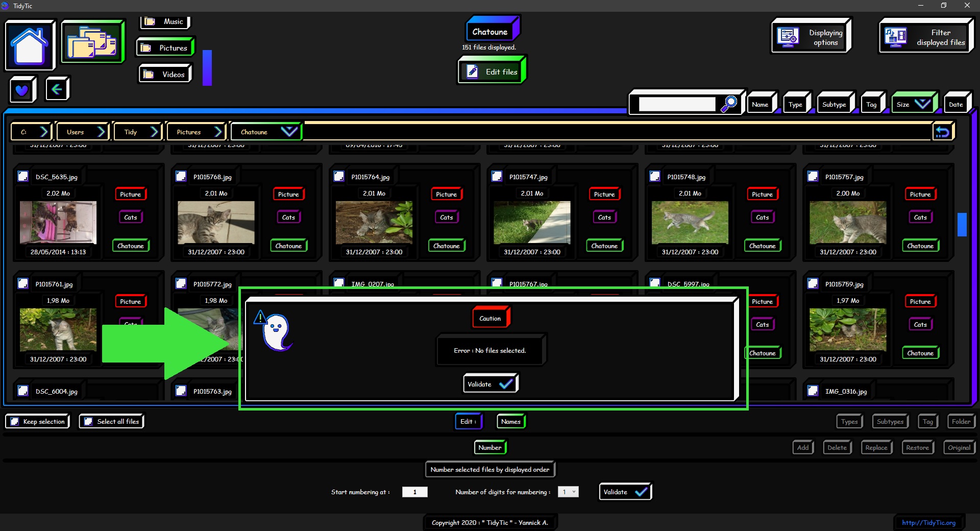Image resolution: width=980 pixels, height=531 pixels.
Task: Switch to Subtypes edit mode
Action: click(890, 421)
